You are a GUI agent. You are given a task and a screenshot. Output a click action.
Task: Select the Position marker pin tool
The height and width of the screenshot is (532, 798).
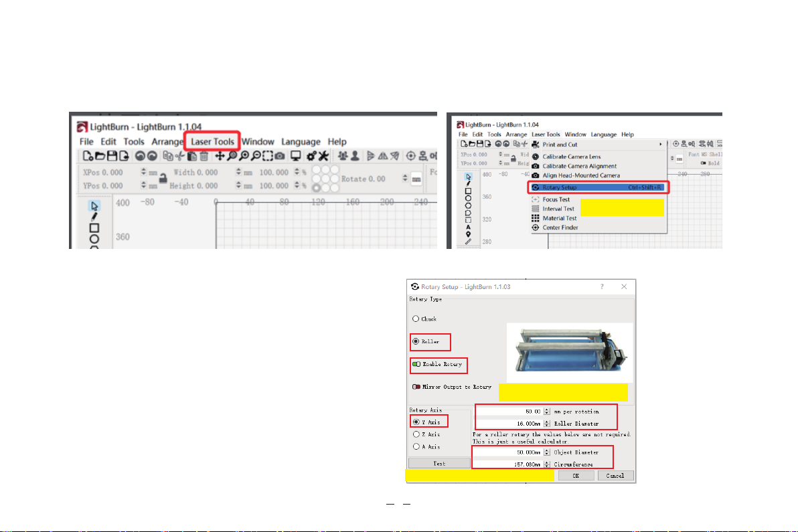click(x=468, y=234)
